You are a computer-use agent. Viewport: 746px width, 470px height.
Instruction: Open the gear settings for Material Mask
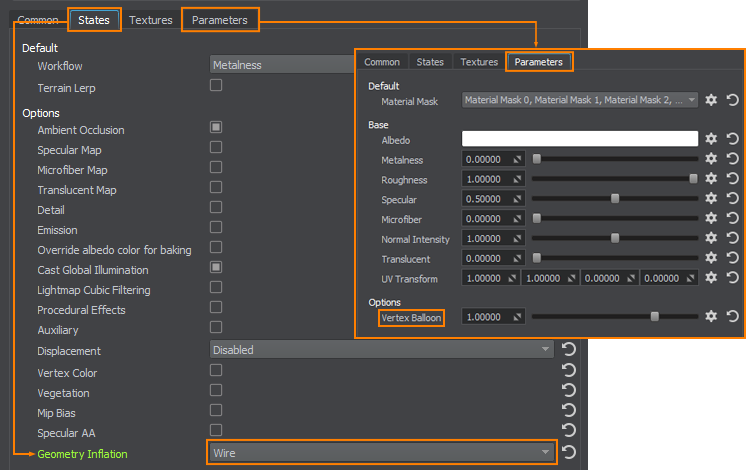[711, 100]
